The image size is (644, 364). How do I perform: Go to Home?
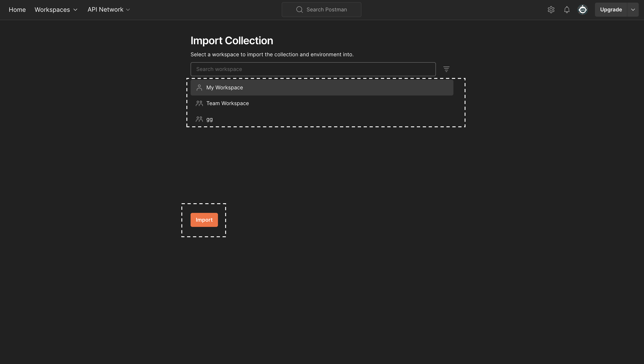click(x=17, y=9)
